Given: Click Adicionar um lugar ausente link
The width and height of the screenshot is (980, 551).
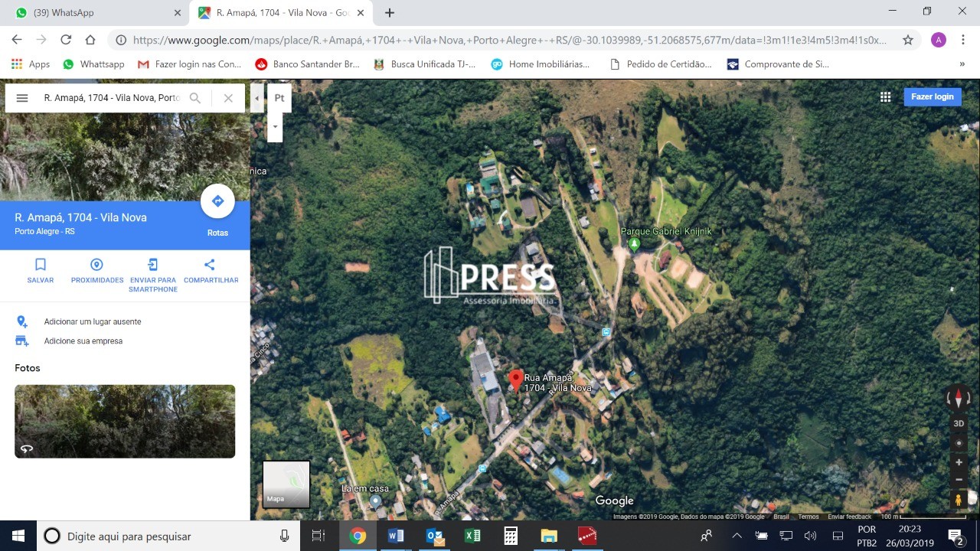Looking at the screenshot, I should click(x=92, y=321).
